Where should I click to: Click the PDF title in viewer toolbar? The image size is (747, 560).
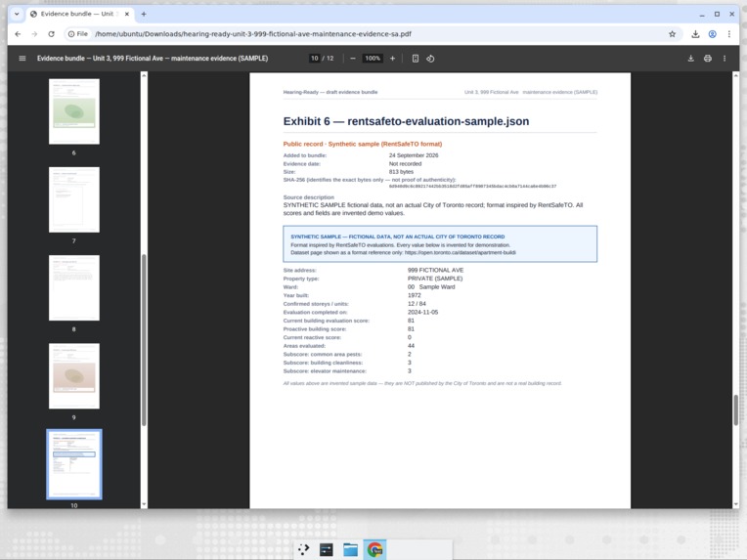153,59
